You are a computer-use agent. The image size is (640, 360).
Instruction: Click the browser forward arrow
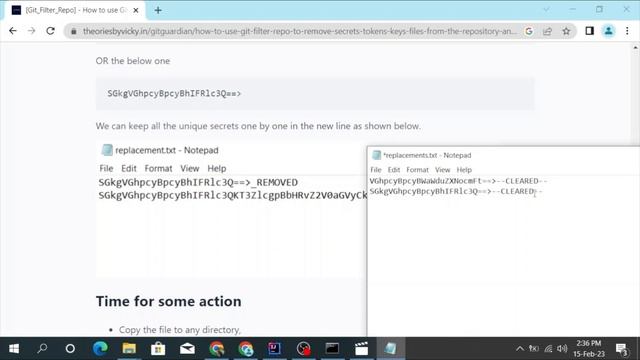pos(31,31)
